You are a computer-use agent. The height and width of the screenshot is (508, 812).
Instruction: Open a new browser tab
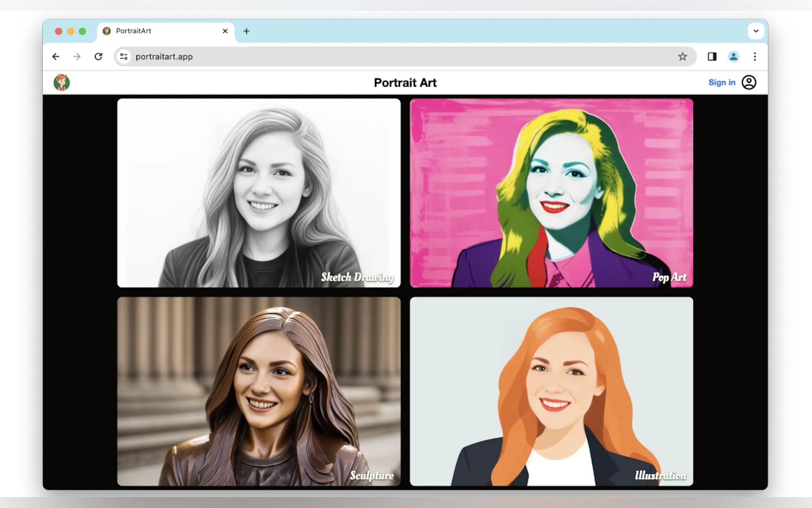pyautogui.click(x=246, y=31)
